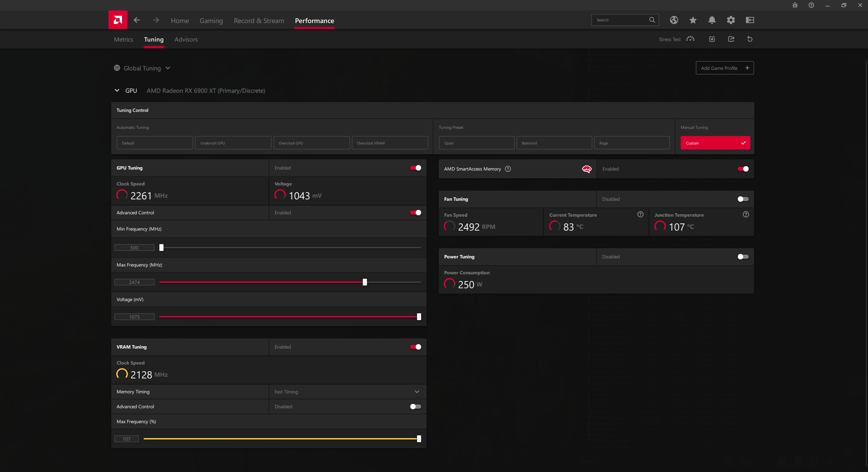This screenshot has width=868, height=472.
Task: Go back with the left arrow
Action: point(137,20)
